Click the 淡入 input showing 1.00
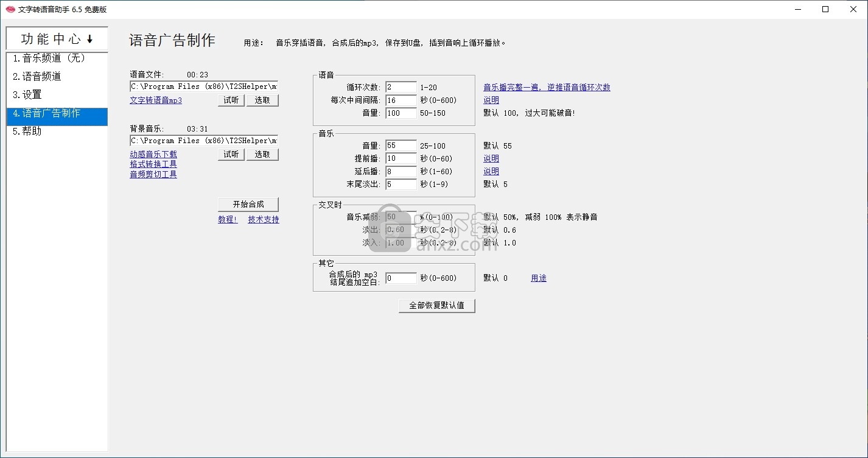The image size is (868, 458). [x=401, y=242]
